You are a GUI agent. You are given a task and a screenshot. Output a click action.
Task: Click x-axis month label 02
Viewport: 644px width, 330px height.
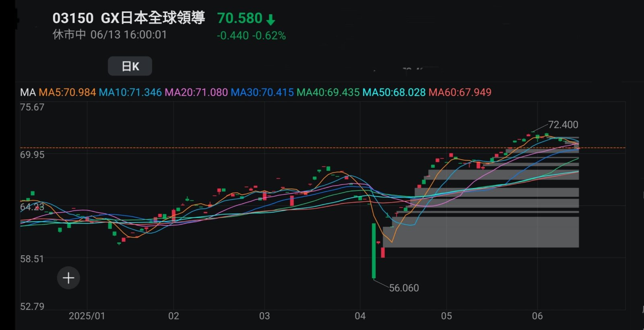[x=173, y=316]
